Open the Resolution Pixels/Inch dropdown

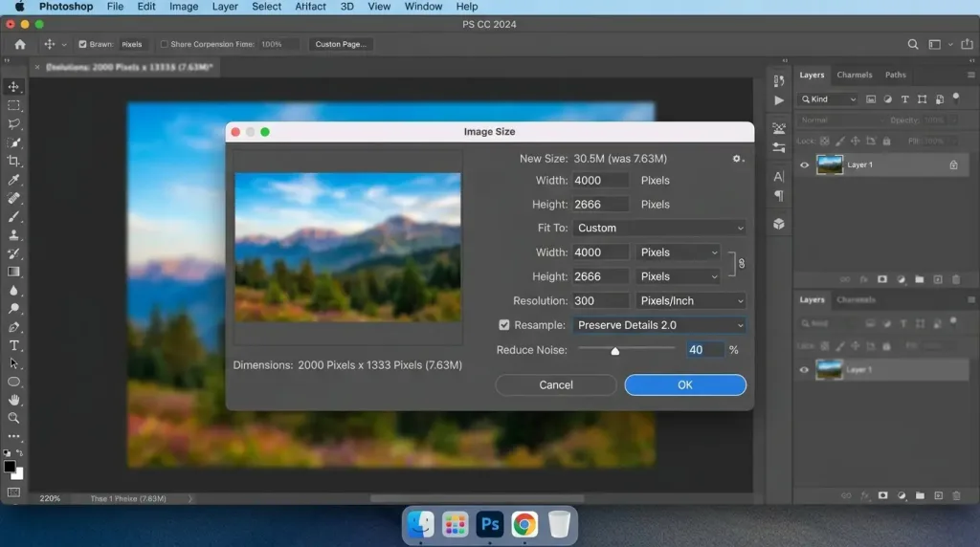(691, 301)
